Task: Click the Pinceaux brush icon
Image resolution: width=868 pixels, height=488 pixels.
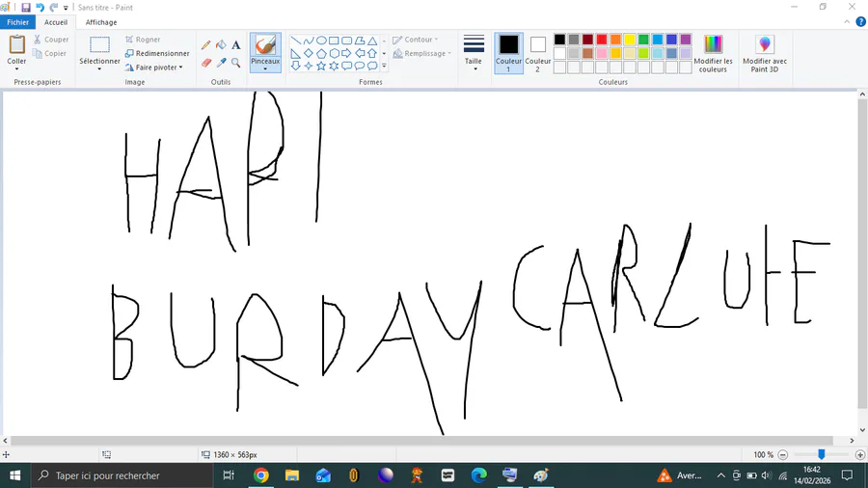Action: [x=265, y=44]
